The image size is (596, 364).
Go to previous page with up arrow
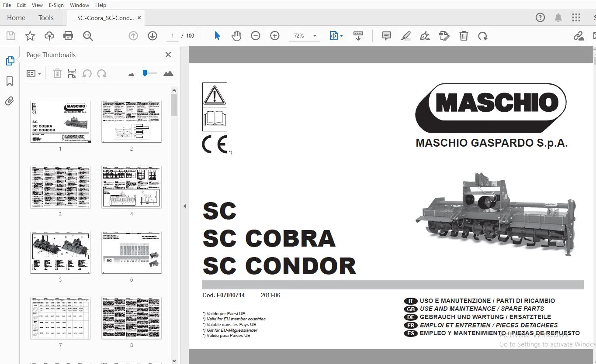click(x=133, y=36)
